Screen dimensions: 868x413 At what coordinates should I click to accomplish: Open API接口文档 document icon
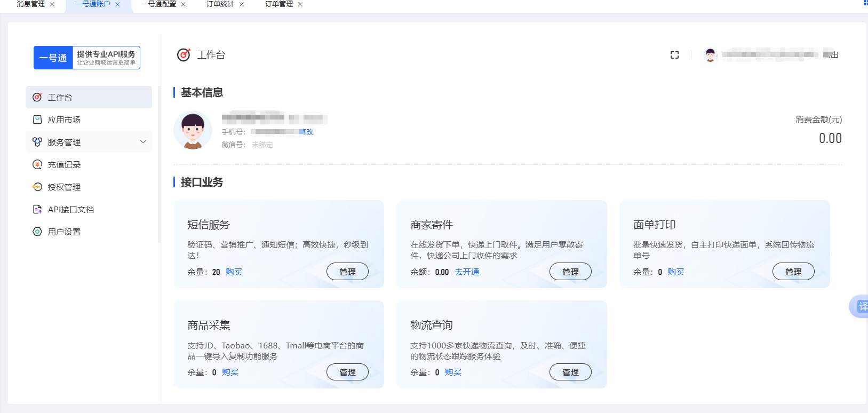(x=37, y=209)
